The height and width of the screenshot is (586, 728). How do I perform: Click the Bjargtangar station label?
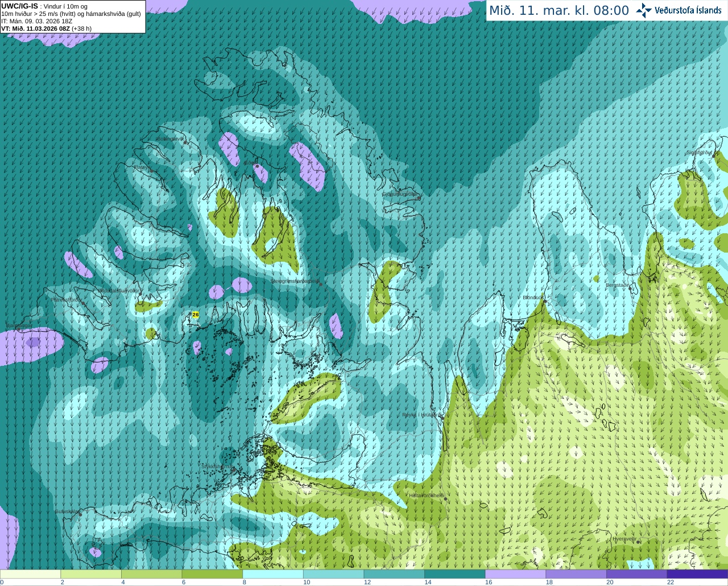(19, 326)
